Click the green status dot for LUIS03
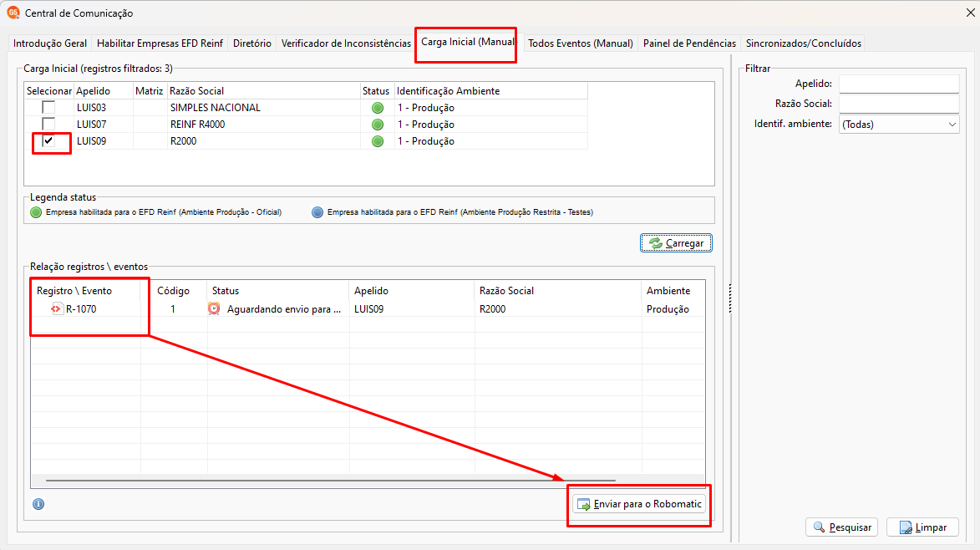This screenshot has height=550, width=980. click(x=378, y=108)
